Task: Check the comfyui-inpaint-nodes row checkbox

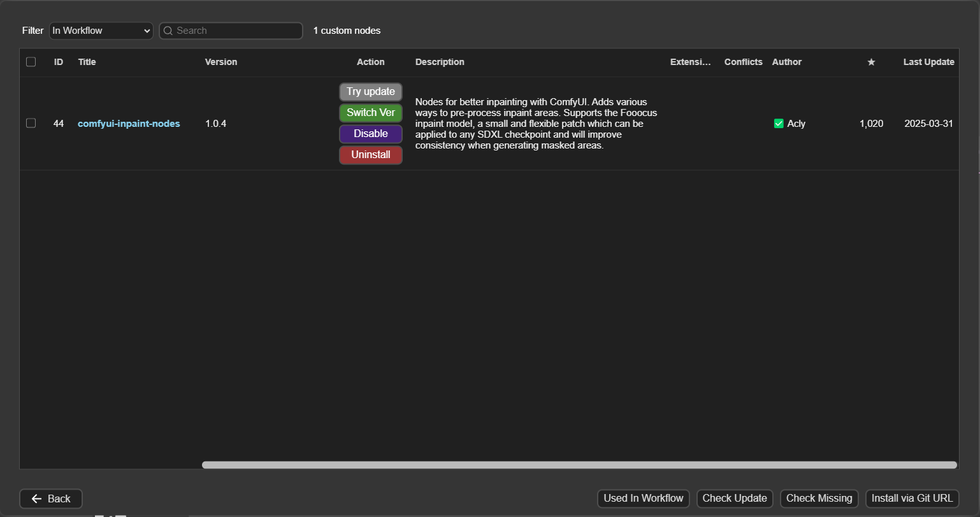Action: (x=31, y=123)
